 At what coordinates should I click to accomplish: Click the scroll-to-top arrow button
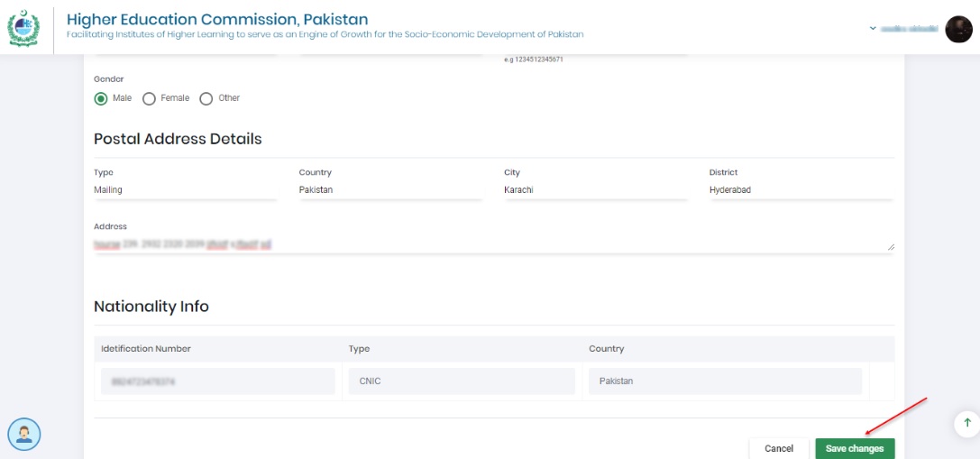966,422
